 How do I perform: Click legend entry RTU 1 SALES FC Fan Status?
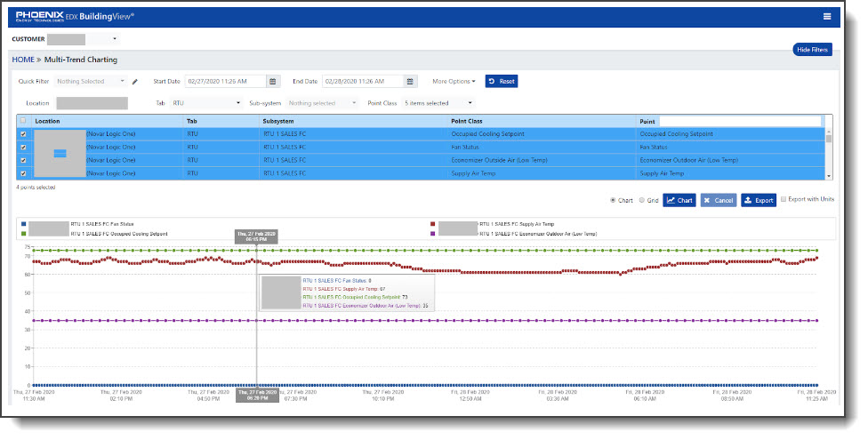coord(102,224)
